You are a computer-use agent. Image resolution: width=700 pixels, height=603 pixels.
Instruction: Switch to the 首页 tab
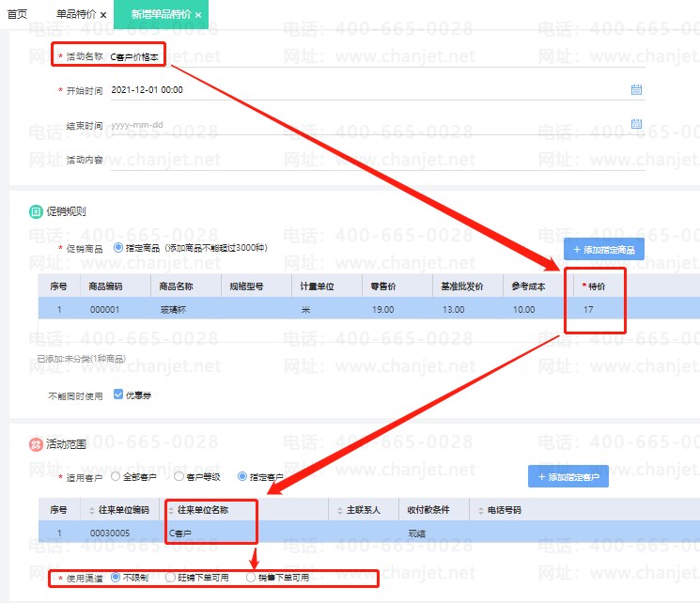pyautogui.click(x=18, y=14)
